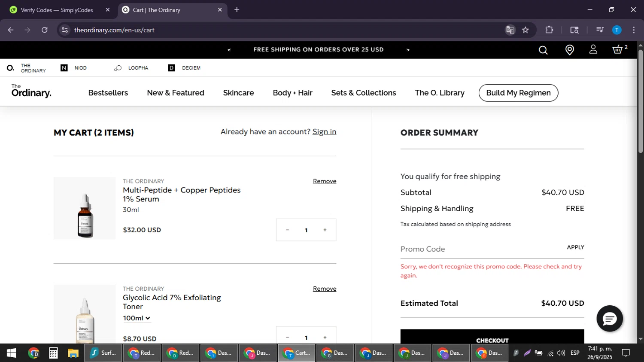The width and height of the screenshot is (644, 362).
Task: Apply the promo code
Action: [x=575, y=247]
